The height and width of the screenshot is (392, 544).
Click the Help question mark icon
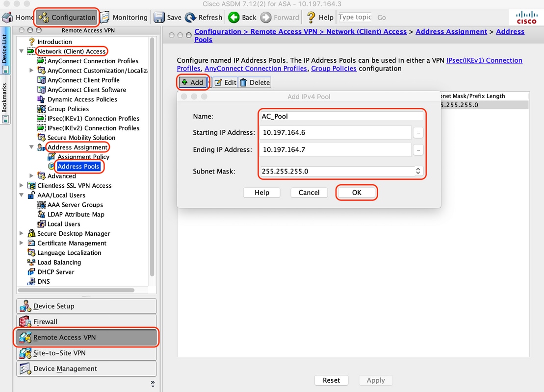(311, 17)
